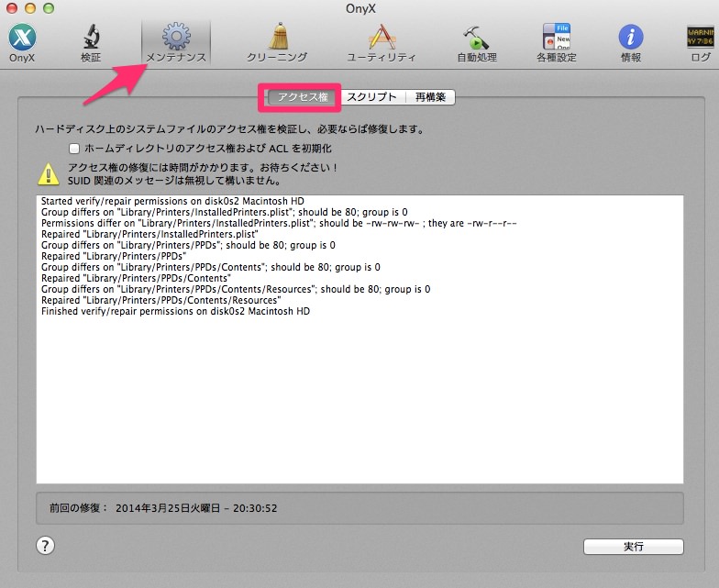
Task: Switch to the 再構築 tab
Action: click(430, 97)
